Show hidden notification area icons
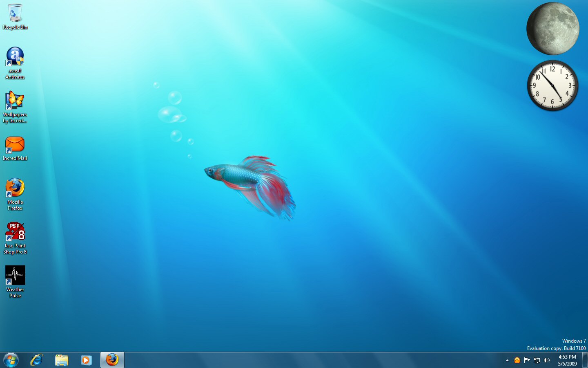Screen dimensions: 588x368 [507, 360]
